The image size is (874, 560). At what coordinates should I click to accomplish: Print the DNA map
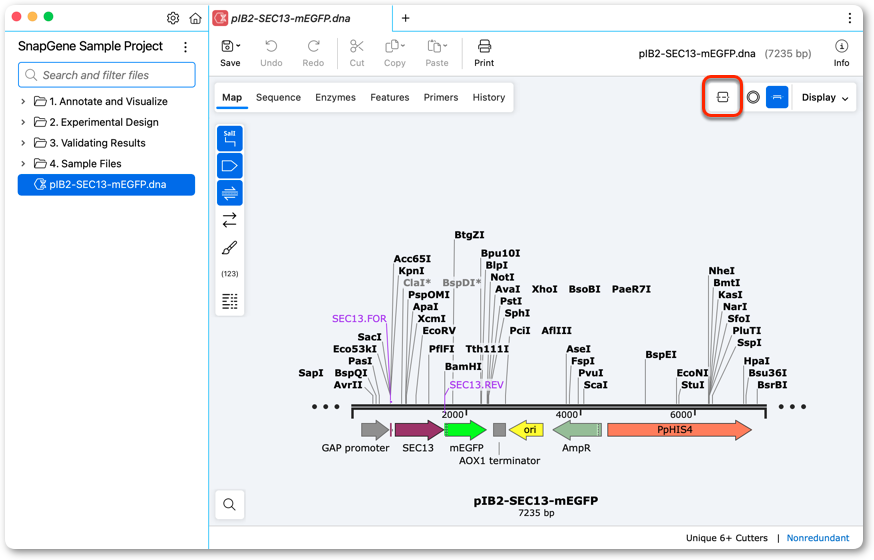click(484, 53)
